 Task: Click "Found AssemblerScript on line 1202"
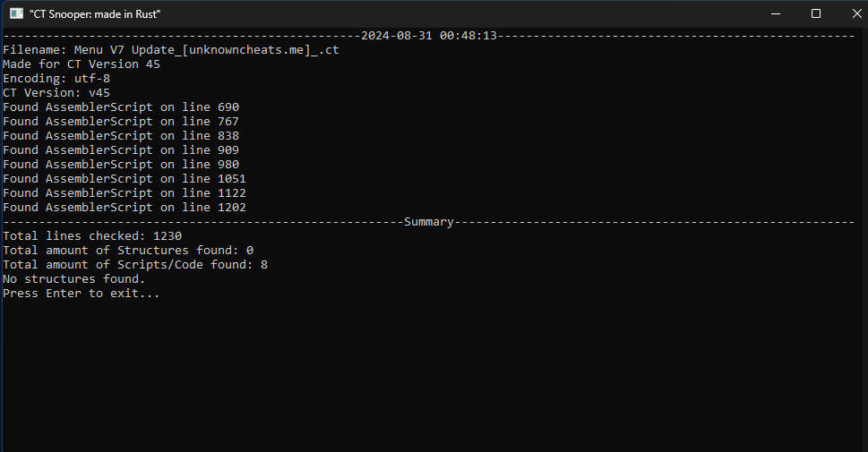tap(125, 208)
